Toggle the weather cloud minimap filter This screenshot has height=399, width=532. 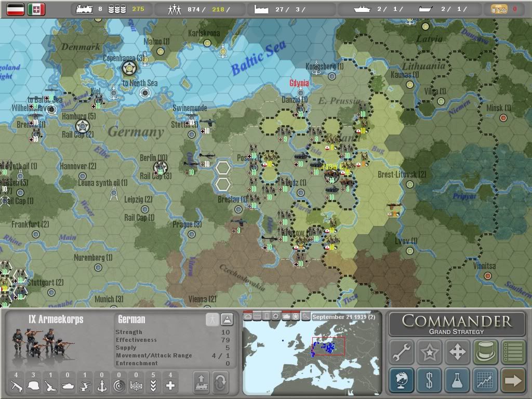tap(248, 316)
